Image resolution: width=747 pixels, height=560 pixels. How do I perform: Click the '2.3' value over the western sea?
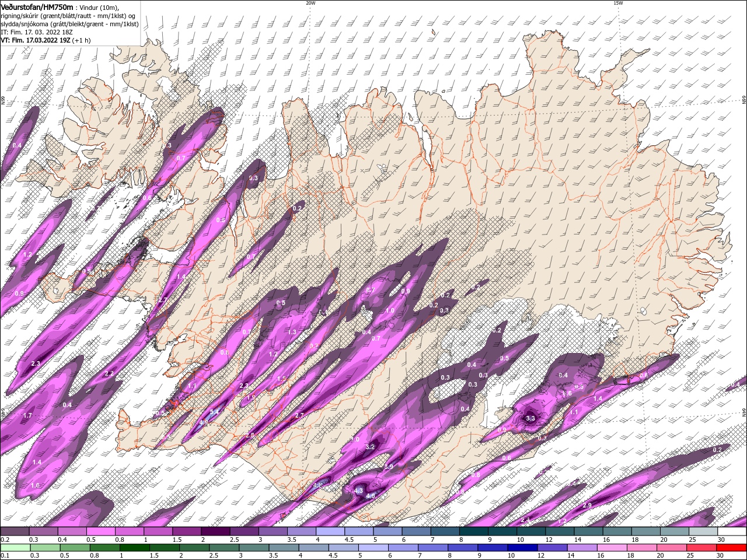pos(36,363)
